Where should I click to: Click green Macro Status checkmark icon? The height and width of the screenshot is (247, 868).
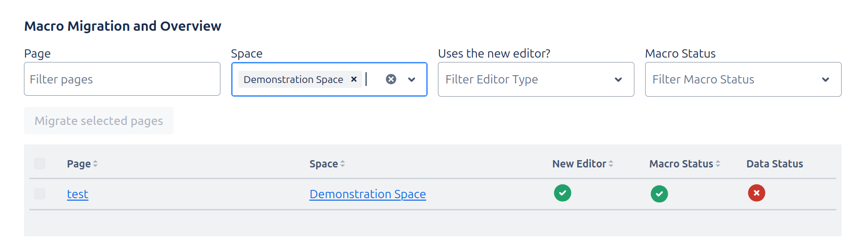[659, 194]
